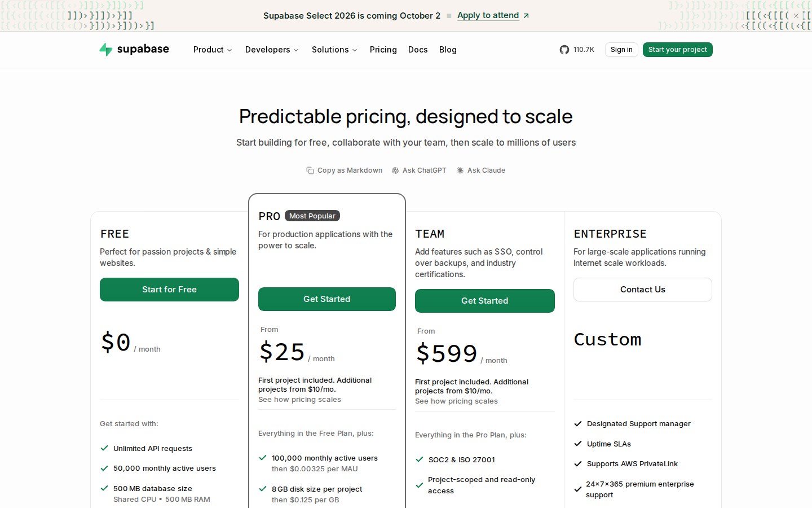Click the 'Everything in the Pro Plan, plus:' text
Viewport: 812px width, 508px height.
[x=471, y=435]
